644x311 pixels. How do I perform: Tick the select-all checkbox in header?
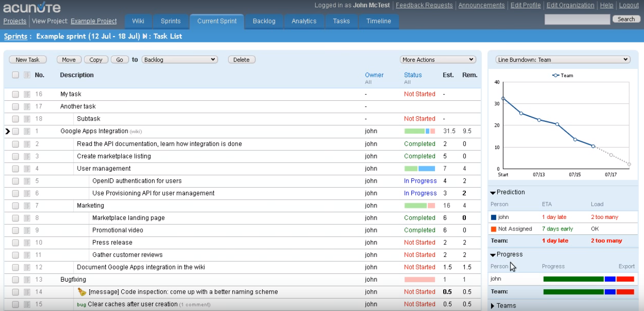[15, 75]
